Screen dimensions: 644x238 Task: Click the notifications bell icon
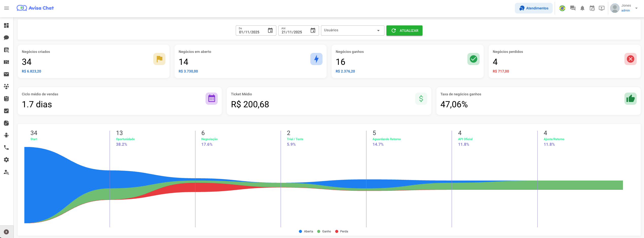[582, 8]
